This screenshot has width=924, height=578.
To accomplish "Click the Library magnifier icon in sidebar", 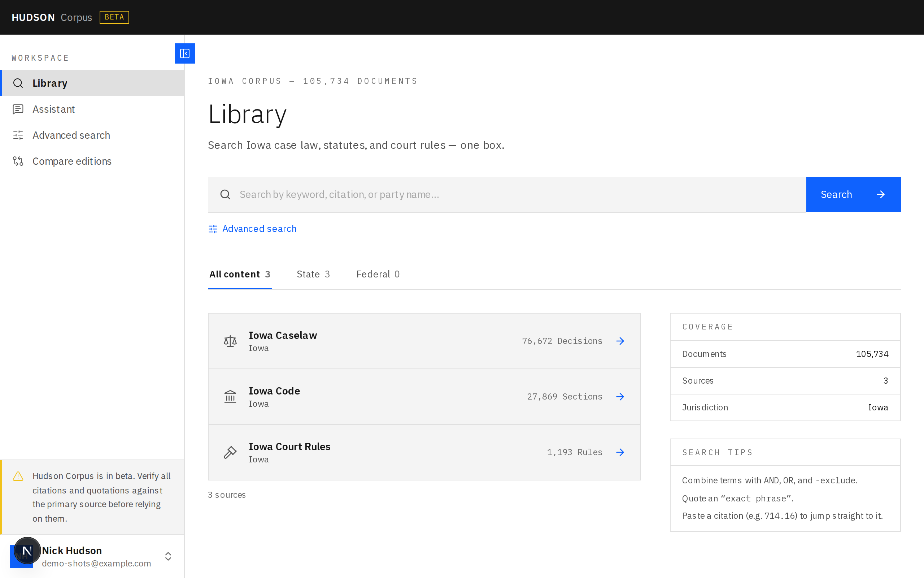I will [18, 83].
